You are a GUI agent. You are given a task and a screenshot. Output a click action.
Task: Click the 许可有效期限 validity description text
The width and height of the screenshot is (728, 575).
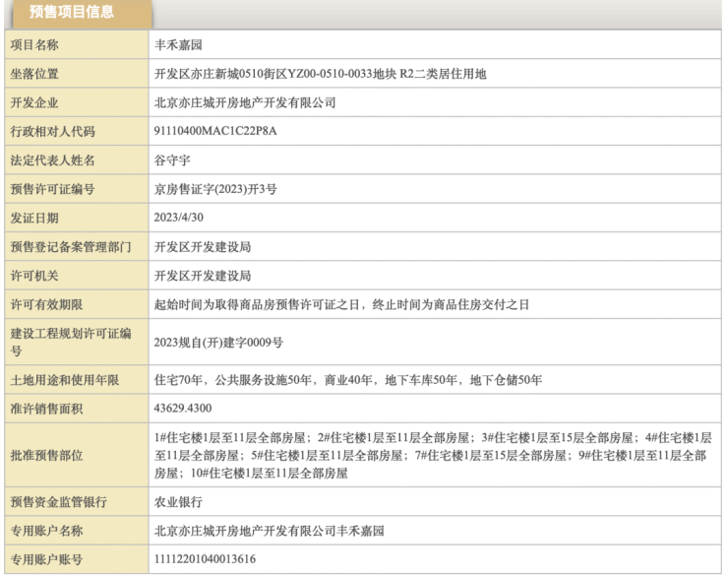[341, 304]
